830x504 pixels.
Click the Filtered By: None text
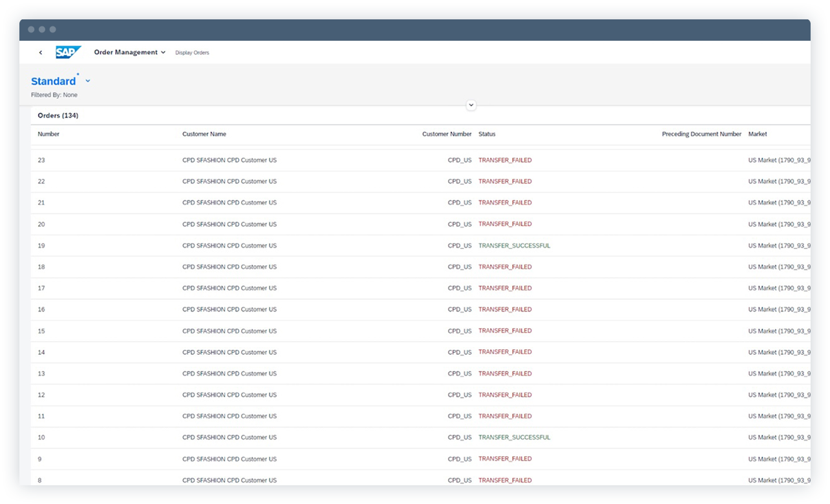[x=54, y=94]
